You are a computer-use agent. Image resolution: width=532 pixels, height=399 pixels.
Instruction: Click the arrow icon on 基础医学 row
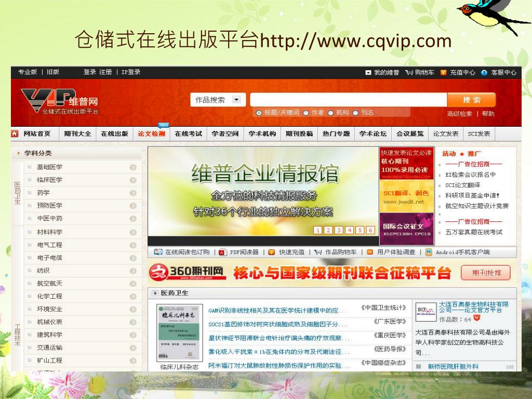coord(133,167)
